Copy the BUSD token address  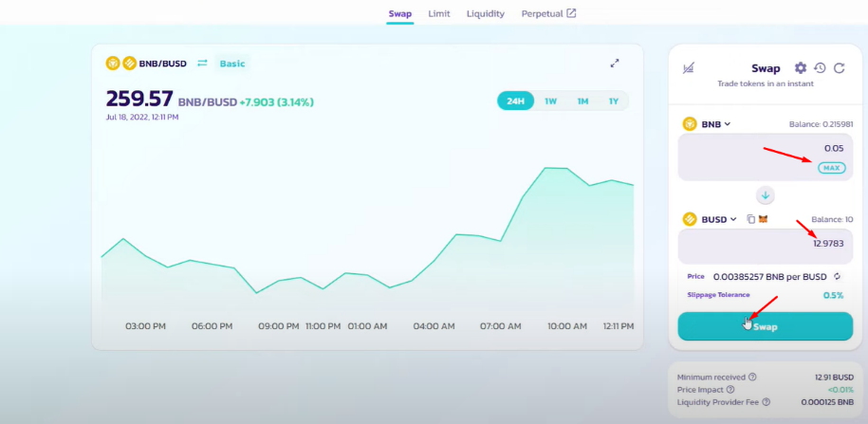click(750, 219)
